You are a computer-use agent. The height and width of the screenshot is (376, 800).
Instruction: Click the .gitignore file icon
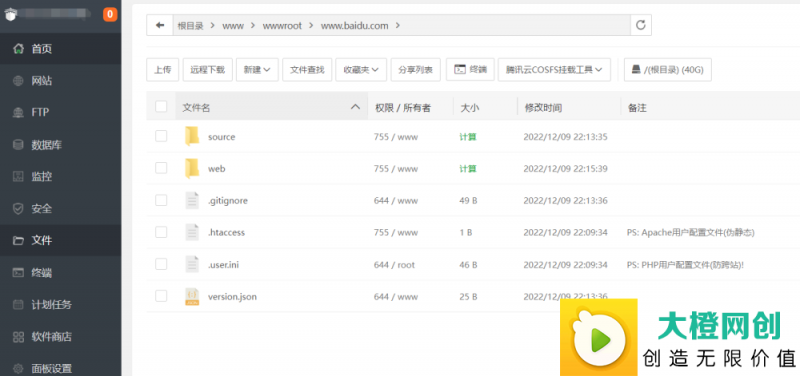191,200
